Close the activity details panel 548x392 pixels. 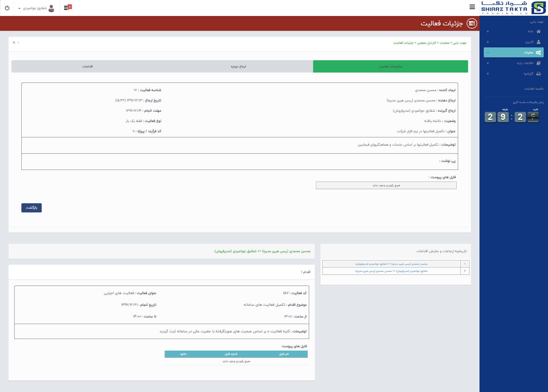[x=14, y=43]
